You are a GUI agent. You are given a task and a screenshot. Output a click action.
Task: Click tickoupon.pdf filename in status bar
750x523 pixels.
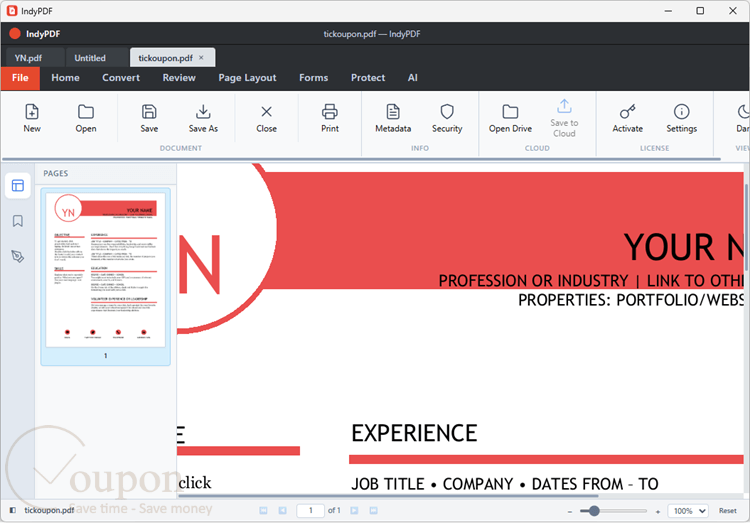point(49,510)
